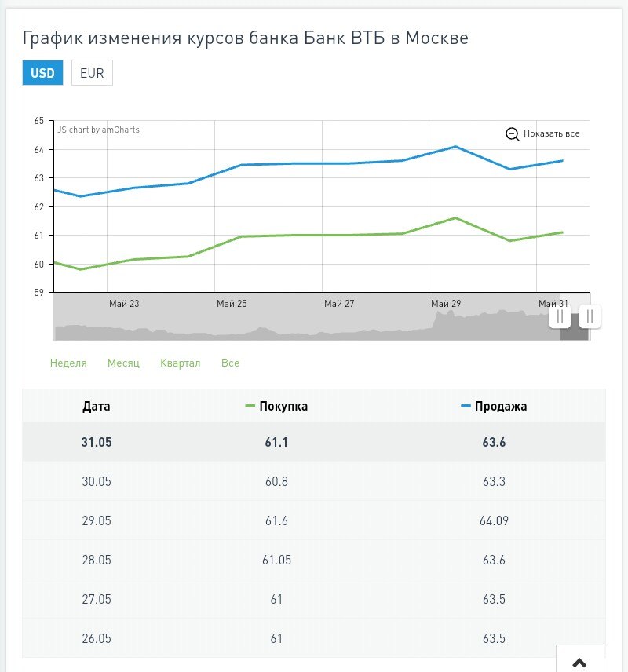Toggle the blue Продажа legend marker
Screen dimensions: 628x672
(466, 406)
